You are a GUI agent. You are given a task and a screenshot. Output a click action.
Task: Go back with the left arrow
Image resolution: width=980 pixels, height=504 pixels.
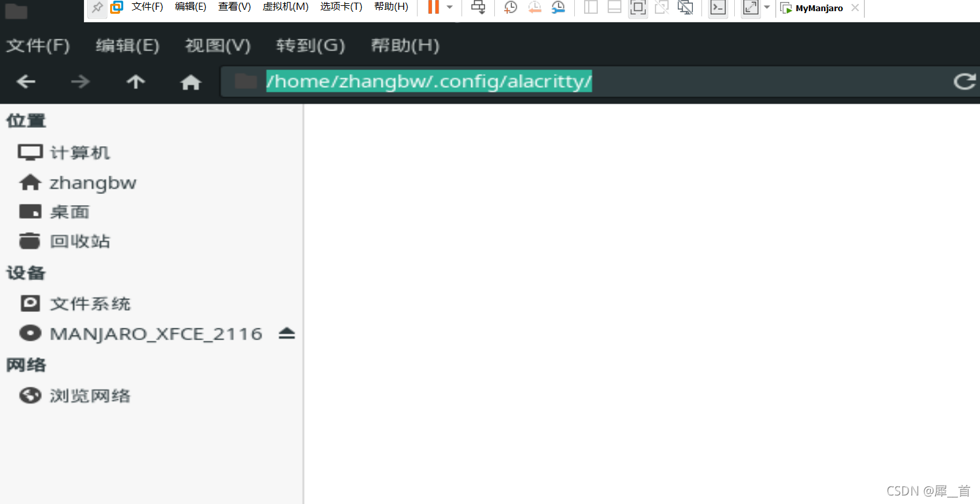26,82
